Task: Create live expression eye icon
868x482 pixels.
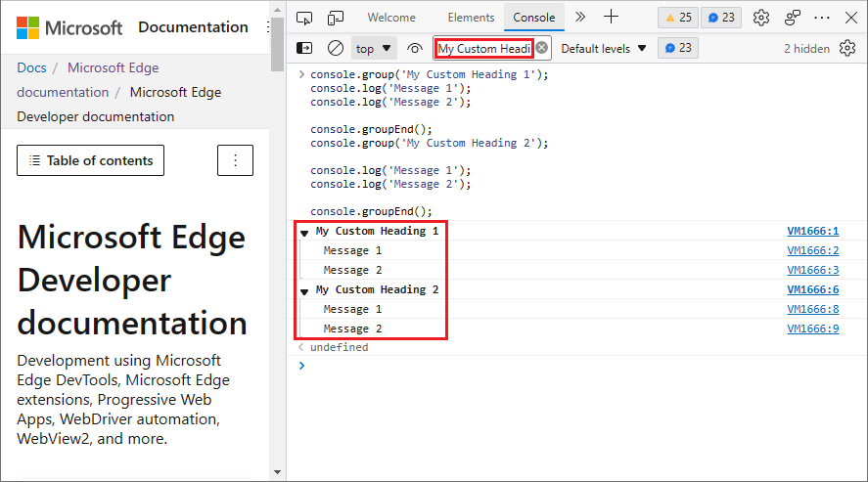Action: pos(414,48)
